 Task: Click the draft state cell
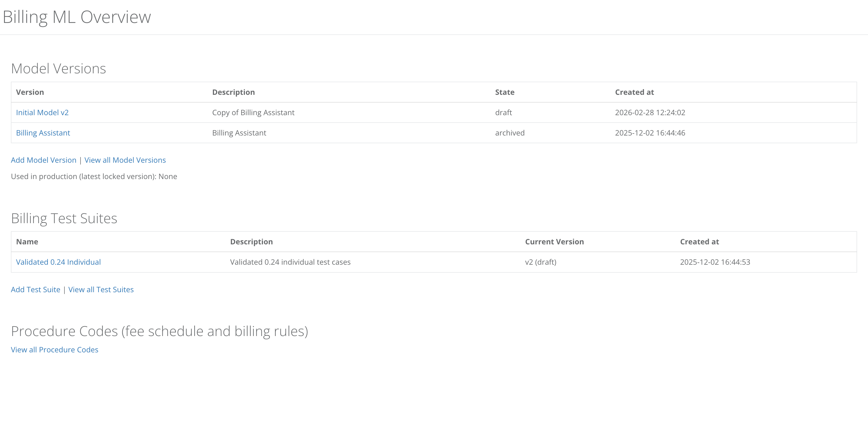[x=503, y=113]
